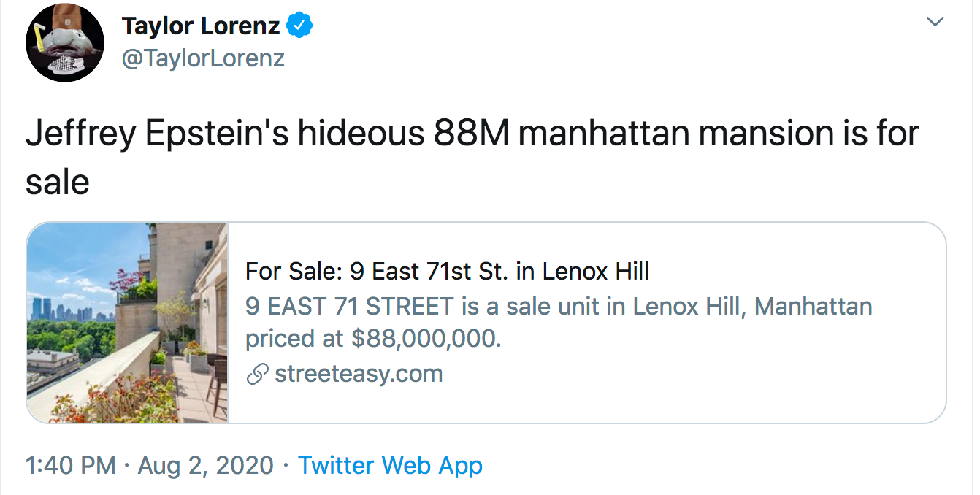Expand the tweet options chevron arrow
This screenshot has width=980, height=495.
pos(935,23)
